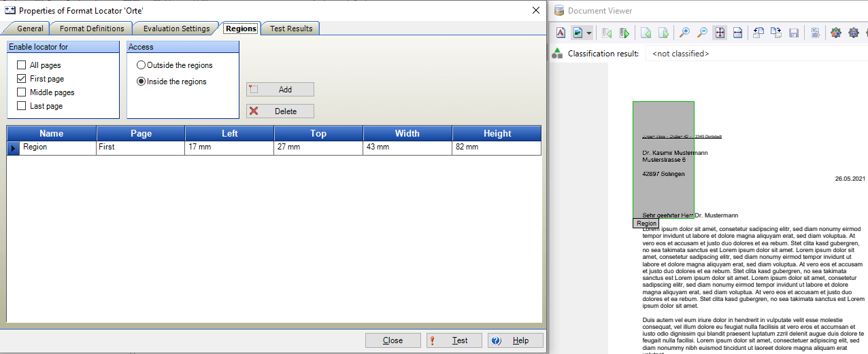Rotate the page left
This screenshot has height=354, width=868.
click(758, 33)
